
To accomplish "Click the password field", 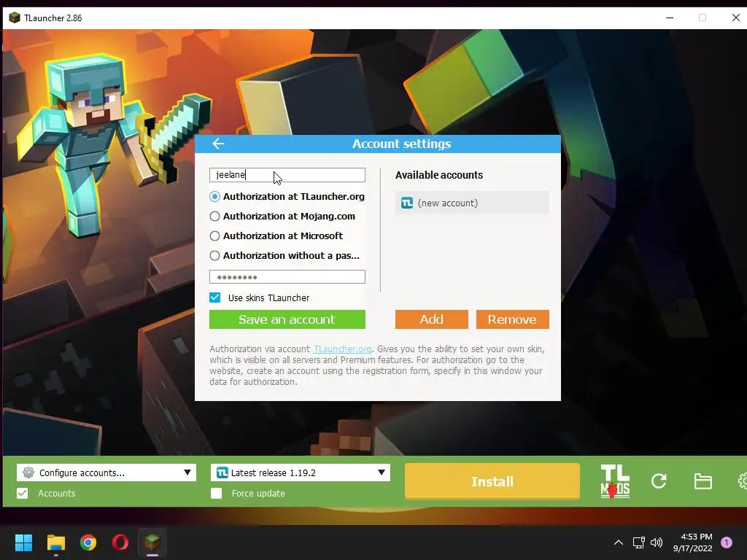I will click(287, 276).
